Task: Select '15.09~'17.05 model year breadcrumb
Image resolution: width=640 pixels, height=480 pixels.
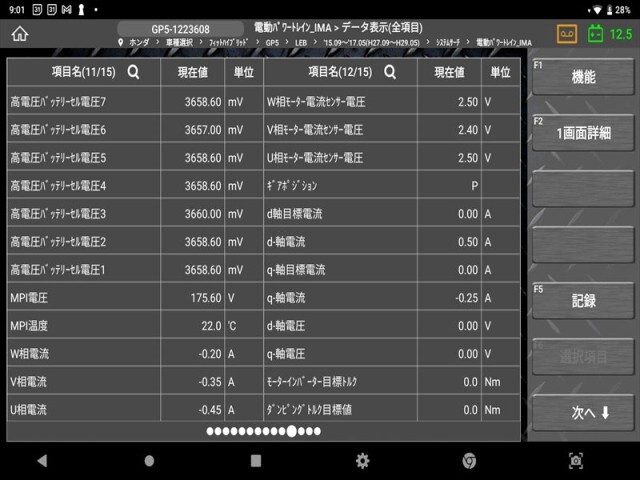Action: 371,42
